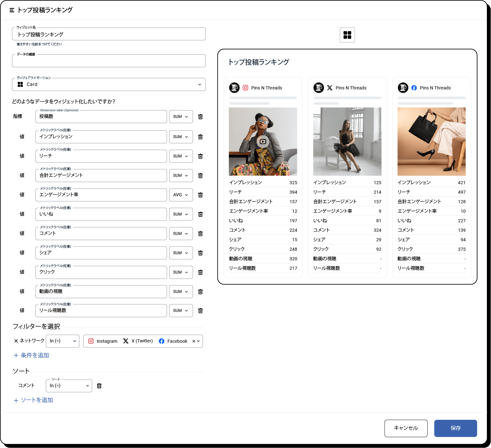Remove the ネットワーク filter using the X
Viewport: 491px width, 448px height.
point(16,341)
